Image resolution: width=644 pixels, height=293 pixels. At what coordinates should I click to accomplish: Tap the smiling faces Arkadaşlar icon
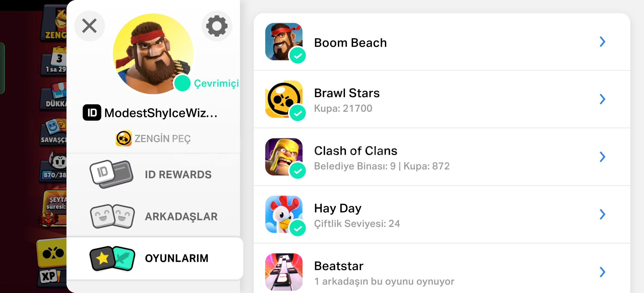coord(112,216)
